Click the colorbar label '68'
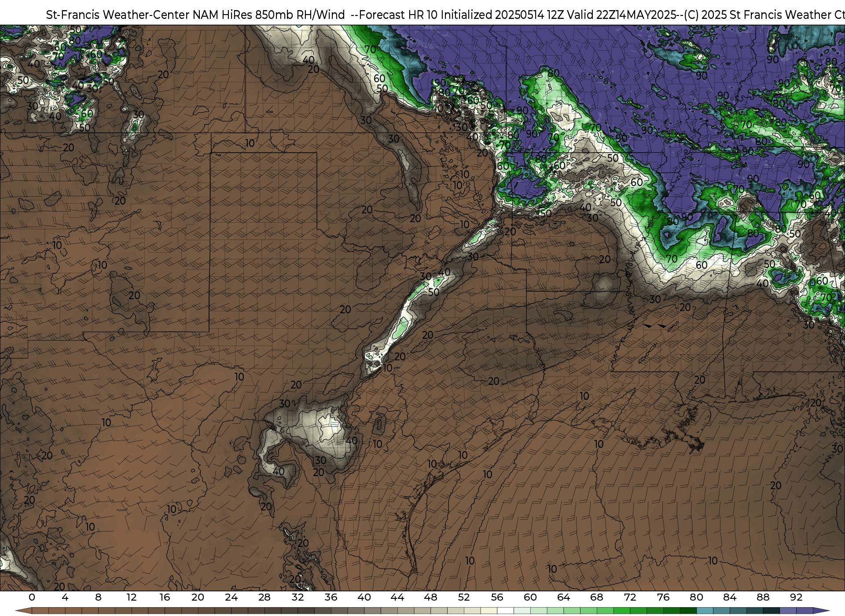Viewport: 845px width, 616px height. click(596, 597)
